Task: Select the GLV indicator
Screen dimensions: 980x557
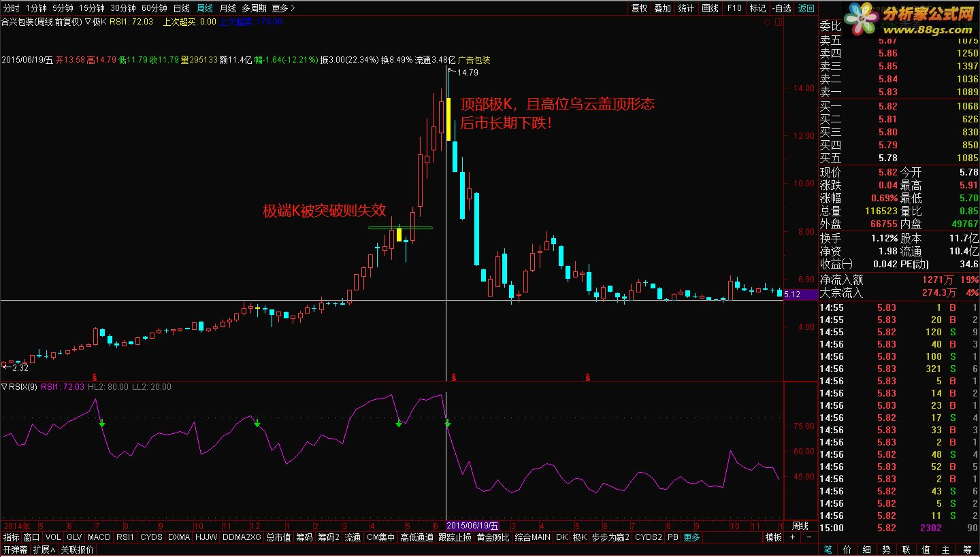Action: pos(74,537)
